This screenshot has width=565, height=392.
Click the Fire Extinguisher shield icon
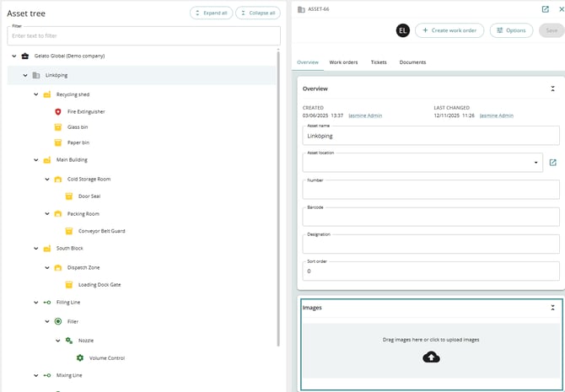58,111
